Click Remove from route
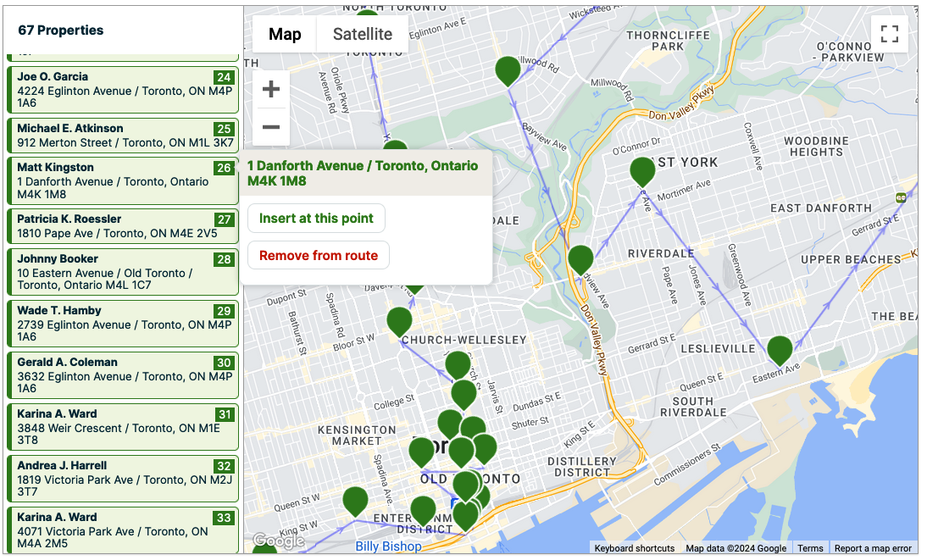The width and height of the screenshot is (927, 560). 318,255
